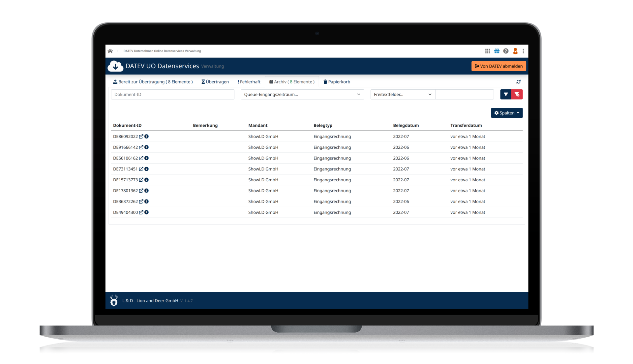
Task: Open the Spalten columns dropdown
Action: point(507,113)
